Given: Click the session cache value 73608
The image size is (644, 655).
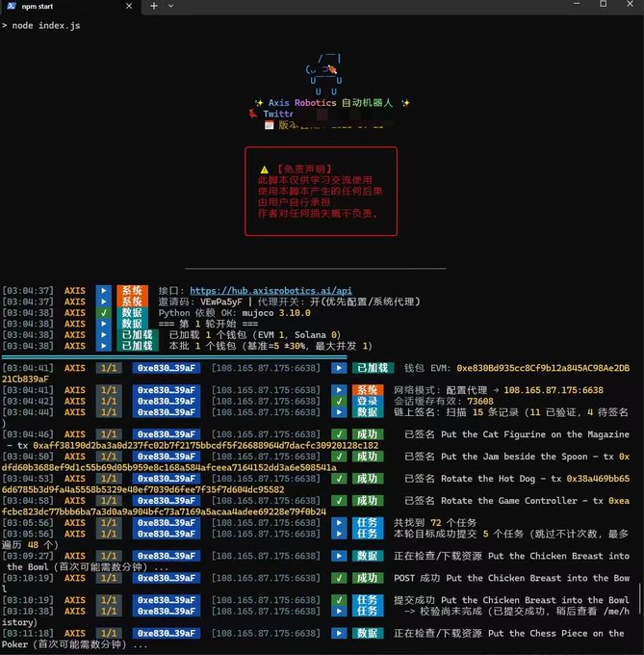Looking at the screenshot, I should pos(480,402).
